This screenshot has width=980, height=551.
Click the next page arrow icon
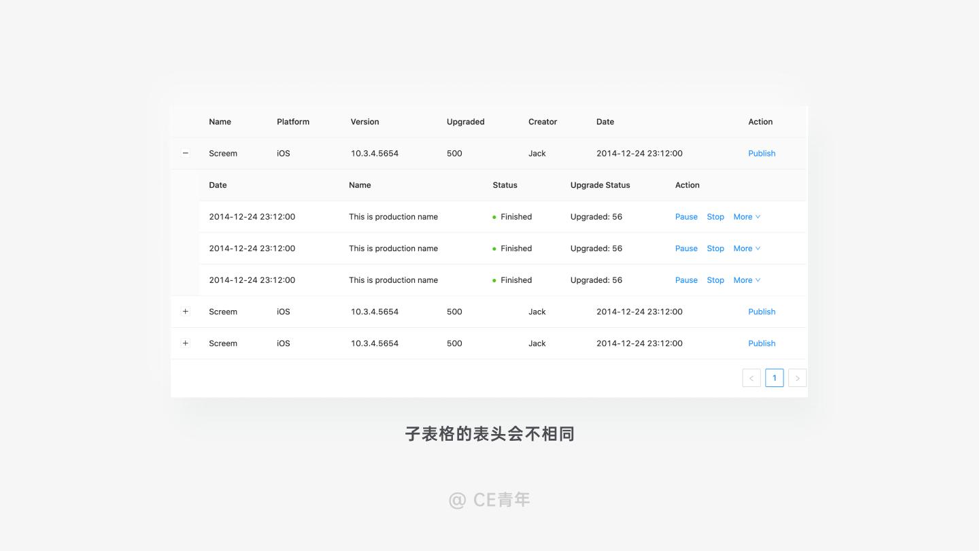797,378
